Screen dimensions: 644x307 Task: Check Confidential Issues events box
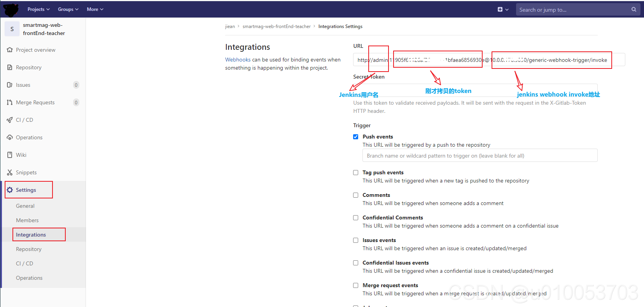[x=355, y=263]
